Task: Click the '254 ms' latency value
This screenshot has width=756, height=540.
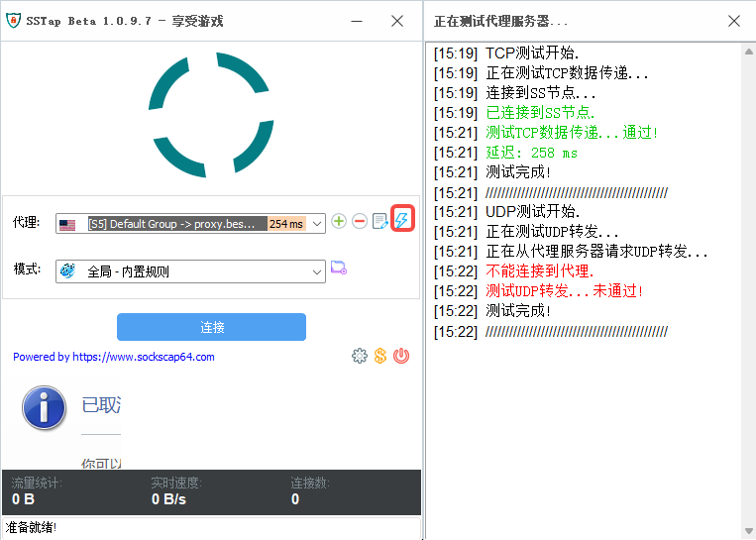Action: [x=286, y=224]
